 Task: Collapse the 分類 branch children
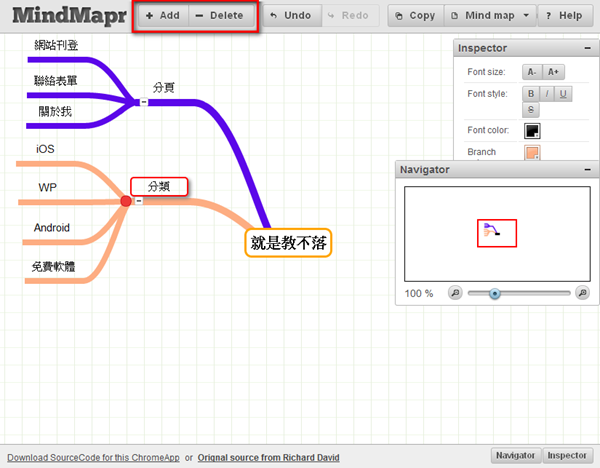tap(139, 201)
